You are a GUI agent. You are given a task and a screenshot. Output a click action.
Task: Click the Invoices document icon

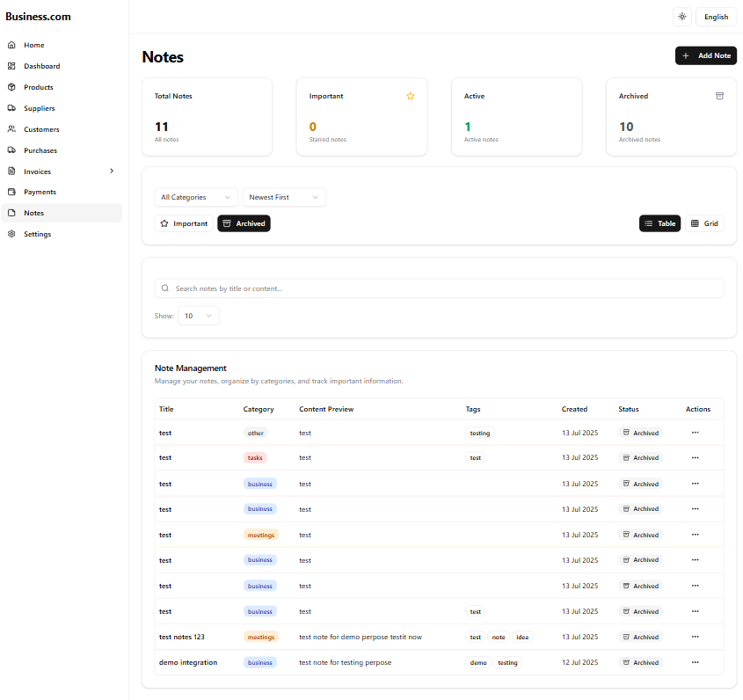[11, 171]
